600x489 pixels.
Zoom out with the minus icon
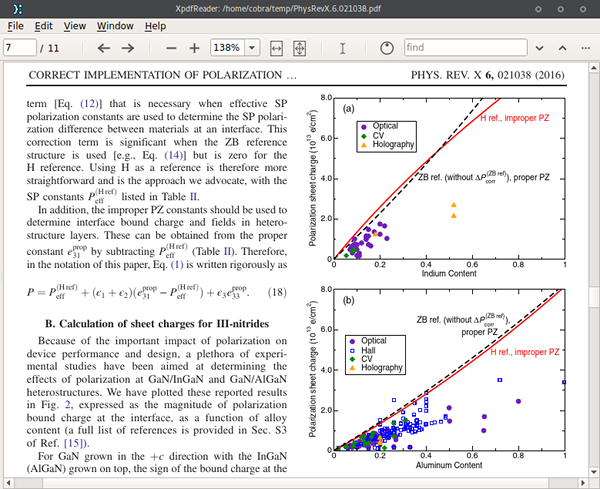pyautogui.click(x=171, y=48)
